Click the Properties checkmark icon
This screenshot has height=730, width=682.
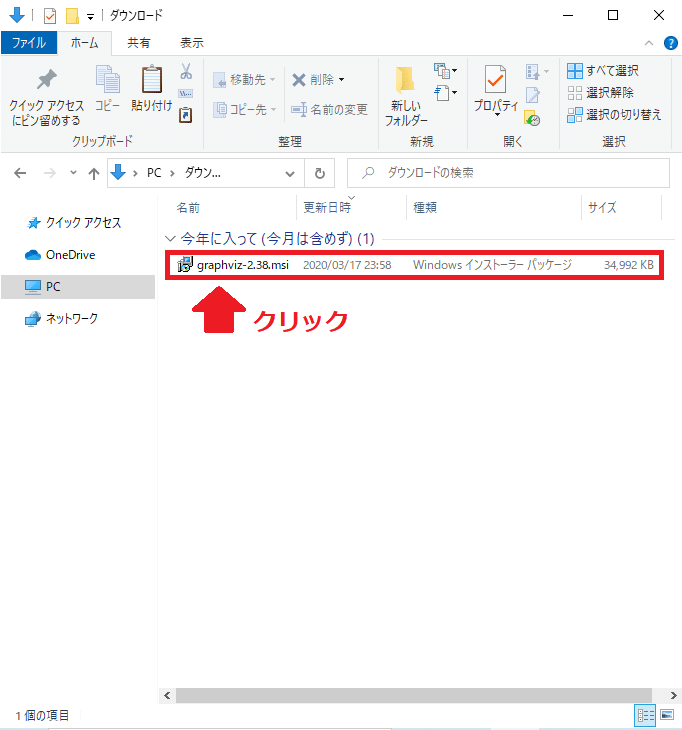tap(495, 80)
